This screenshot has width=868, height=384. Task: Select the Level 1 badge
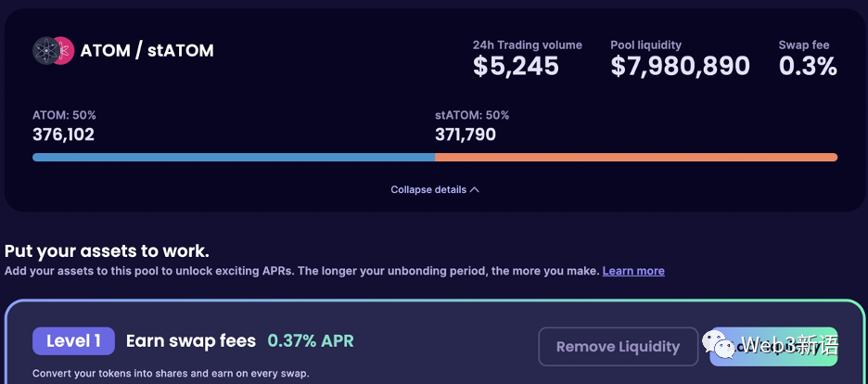coord(73,340)
